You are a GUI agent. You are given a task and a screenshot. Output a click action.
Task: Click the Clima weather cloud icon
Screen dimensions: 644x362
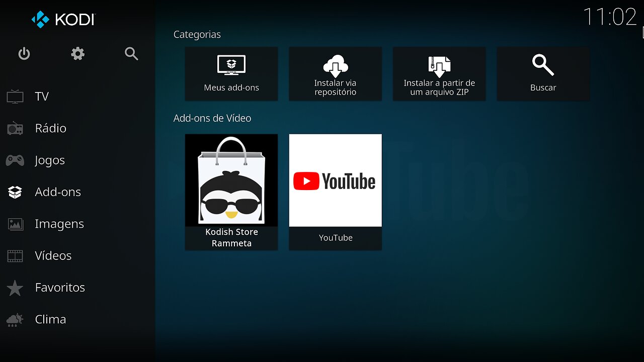(x=15, y=320)
